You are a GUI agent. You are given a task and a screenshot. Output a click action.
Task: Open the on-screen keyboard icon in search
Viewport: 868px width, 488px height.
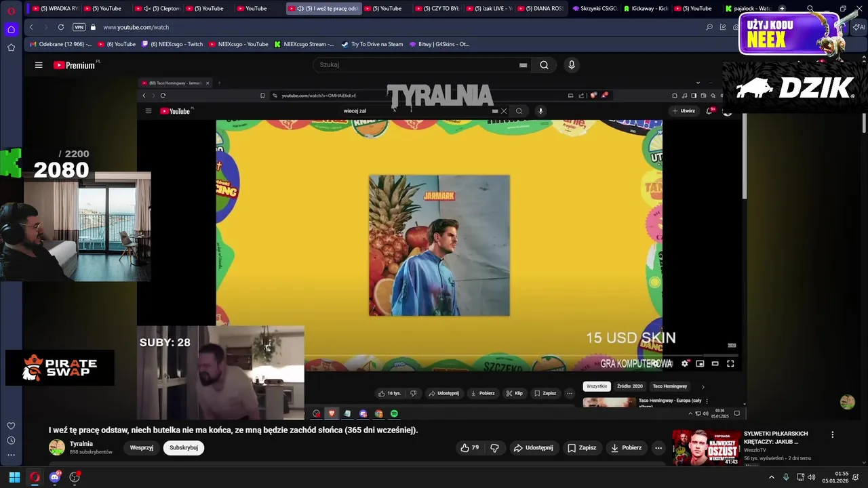523,65
